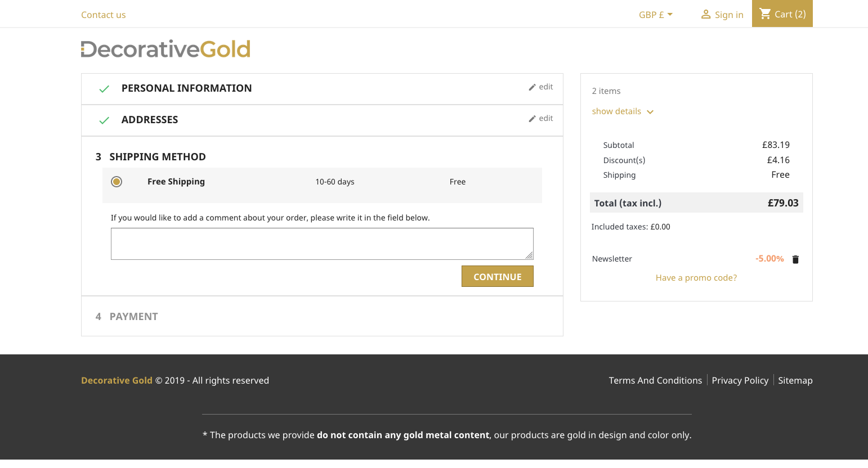The image size is (868, 468).
Task: Remove the Newsletter discount with trash icon
Action: [x=795, y=259]
